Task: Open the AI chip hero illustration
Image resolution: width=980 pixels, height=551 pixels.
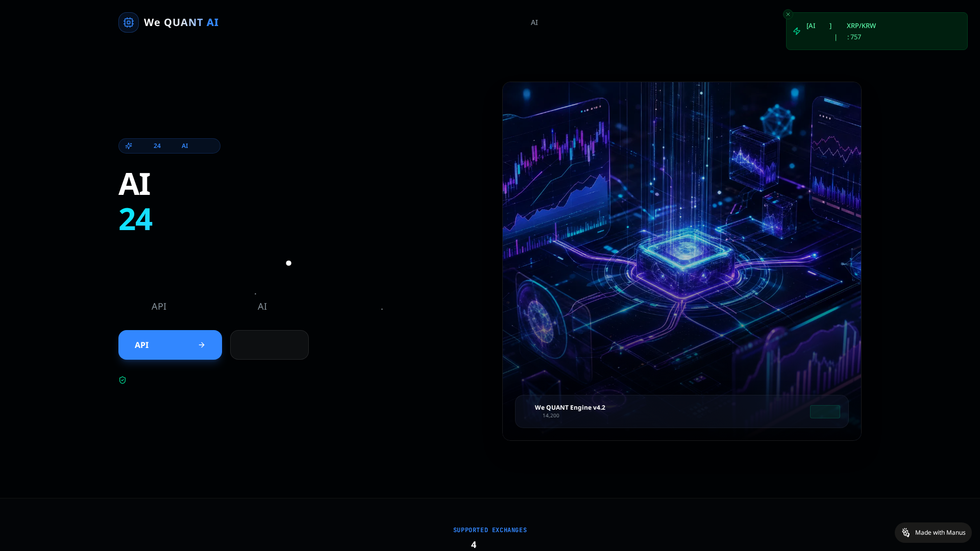Action: (x=681, y=261)
